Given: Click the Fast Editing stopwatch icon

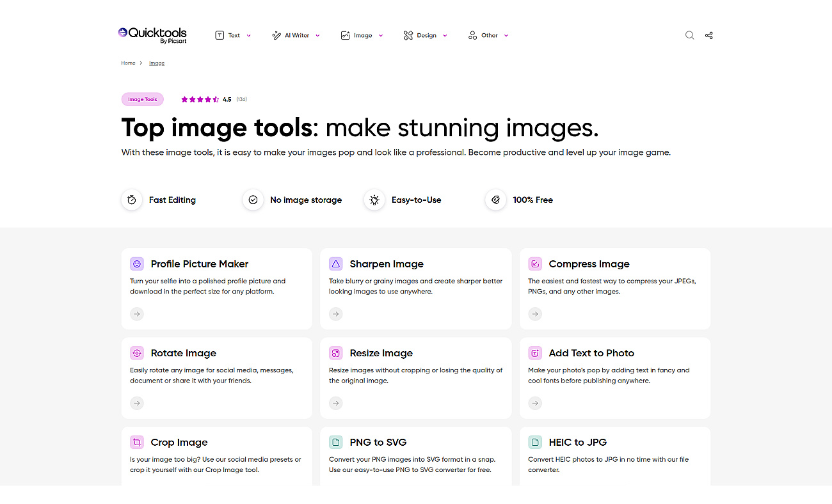Looking at the screenshot, I should pos(132,200).
